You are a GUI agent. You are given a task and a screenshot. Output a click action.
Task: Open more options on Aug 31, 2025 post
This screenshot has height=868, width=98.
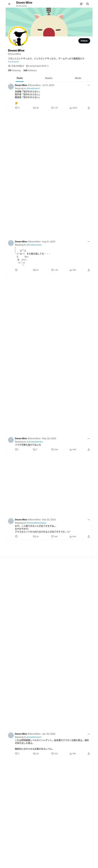pos(89,242)
